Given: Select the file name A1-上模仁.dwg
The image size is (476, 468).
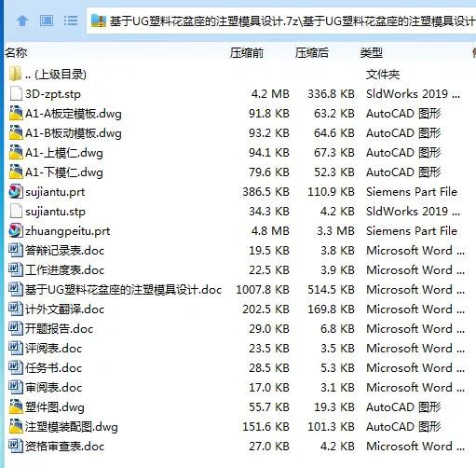Looking at the screenshot, I should [x=64, y=153].
